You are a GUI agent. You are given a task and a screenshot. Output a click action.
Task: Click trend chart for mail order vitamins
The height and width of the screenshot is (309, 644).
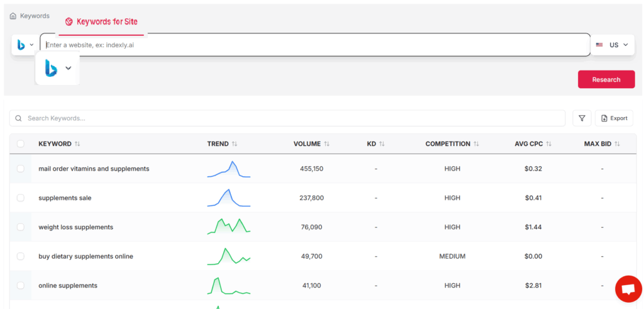coord(229,169)
